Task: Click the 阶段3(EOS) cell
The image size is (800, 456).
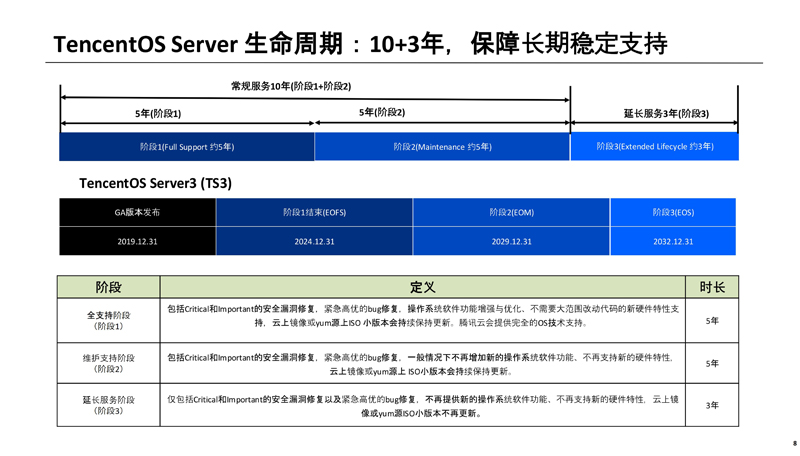Action: pyautogui.click(x=673, y=212)
